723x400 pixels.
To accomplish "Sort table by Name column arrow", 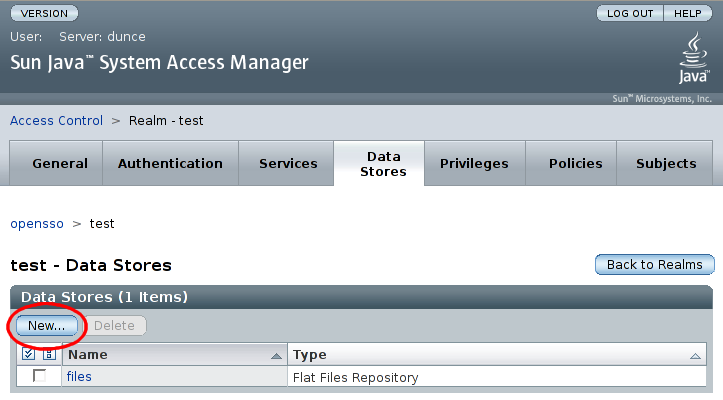I will (x=276, y=356).
